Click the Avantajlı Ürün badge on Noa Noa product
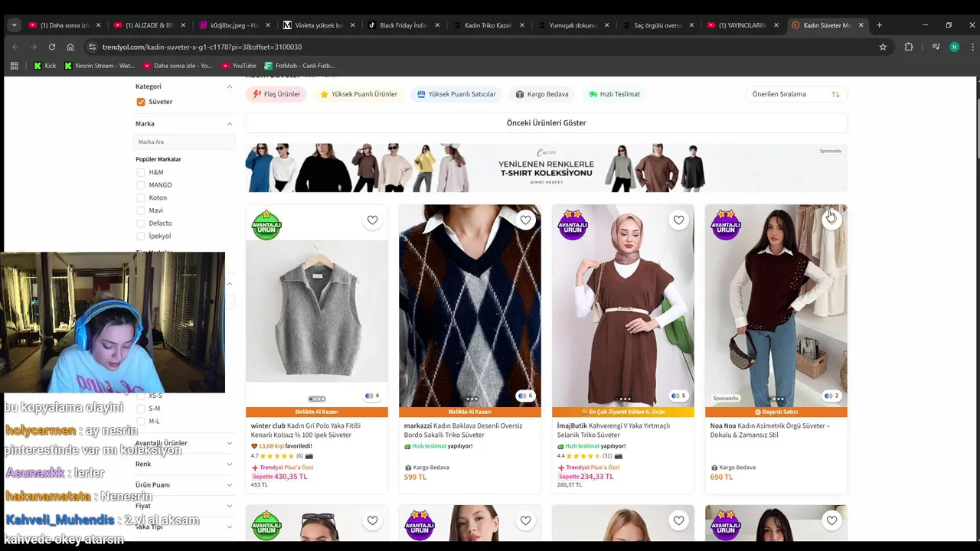The height and width of the screenshot is (551, 980). point(726,225)
